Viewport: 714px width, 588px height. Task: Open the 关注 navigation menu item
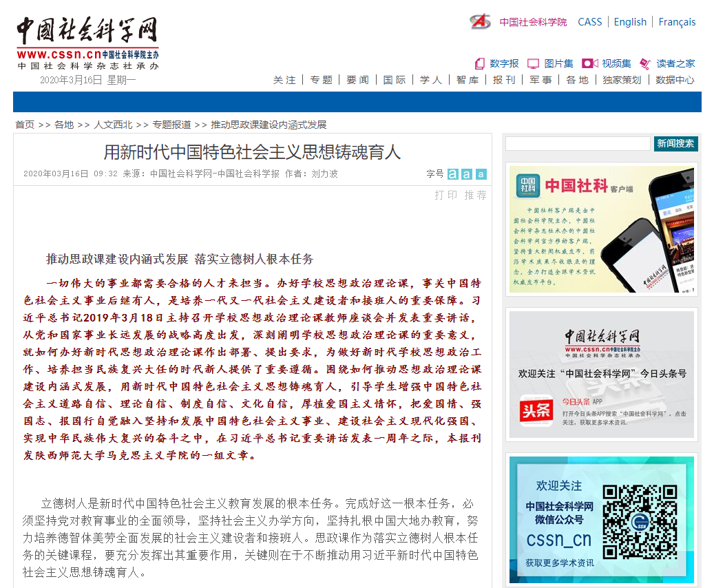pyautogui.click(x=284, y=80)
